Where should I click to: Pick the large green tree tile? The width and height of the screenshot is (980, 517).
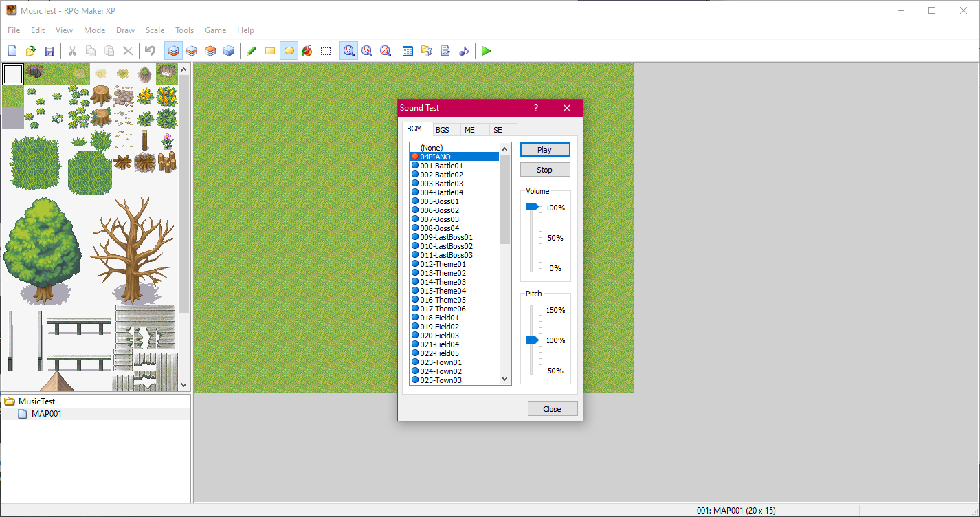tap(43, 252)
